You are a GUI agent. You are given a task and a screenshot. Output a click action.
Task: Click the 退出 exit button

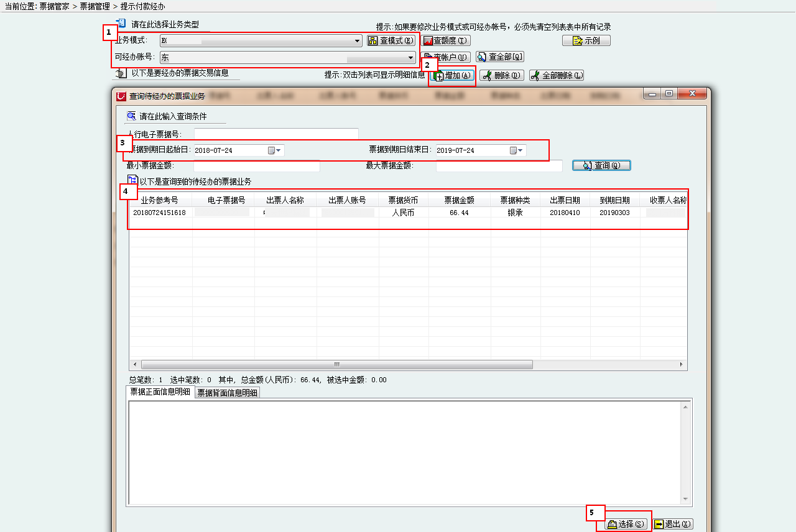pos(673,525)
